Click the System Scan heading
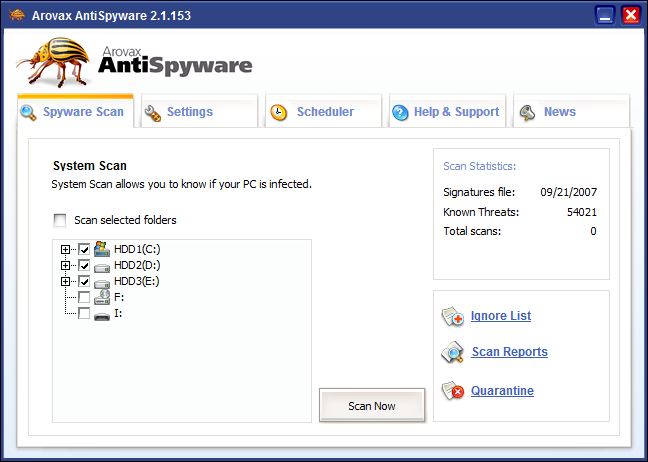 (90, 166)
